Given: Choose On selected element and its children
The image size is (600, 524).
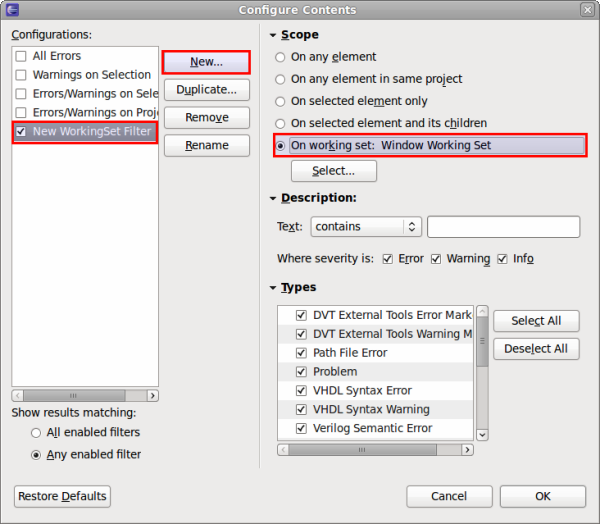Looking at the screenshot, I should click(280, 124).
